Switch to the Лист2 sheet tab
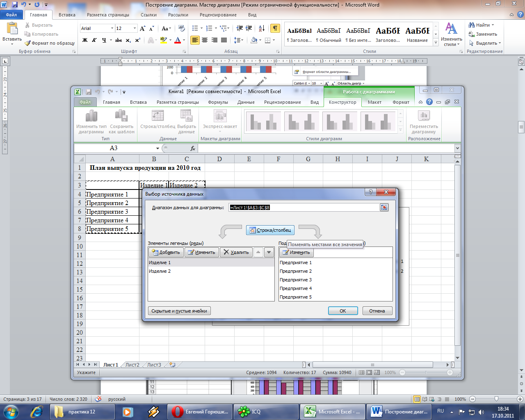The image size is (525, 420). (x=132, y=365)
